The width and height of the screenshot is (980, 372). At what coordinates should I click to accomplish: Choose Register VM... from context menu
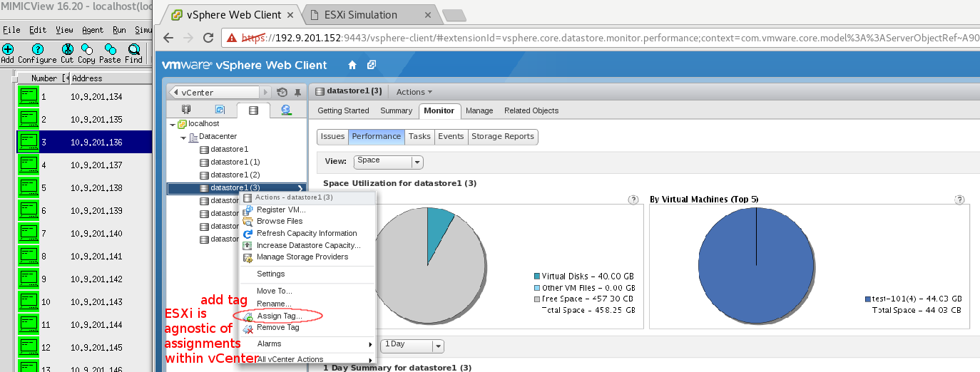281,210
